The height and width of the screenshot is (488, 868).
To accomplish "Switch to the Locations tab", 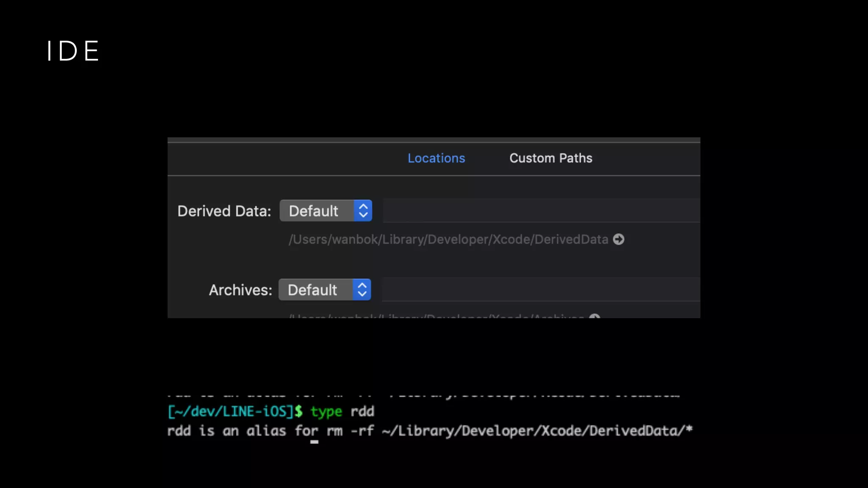I will (436, 158).
